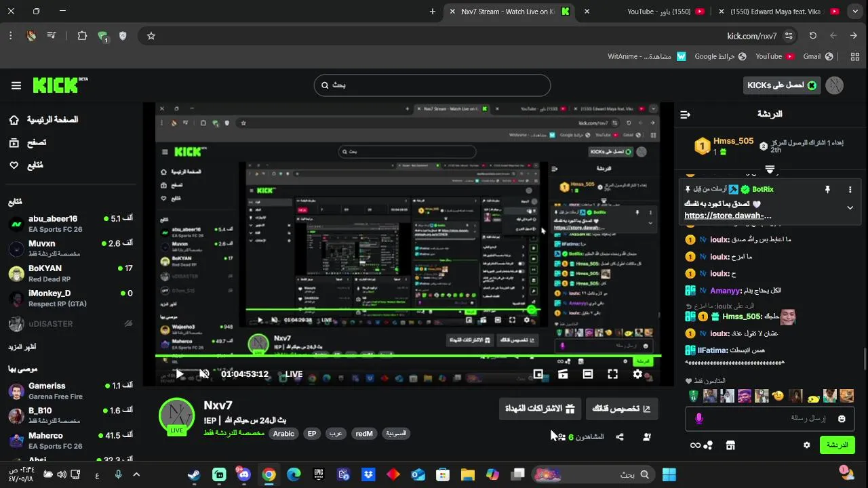This screenshot has height=488, width=868.
Task: Open chat settings gear icon
Action: 807,445
